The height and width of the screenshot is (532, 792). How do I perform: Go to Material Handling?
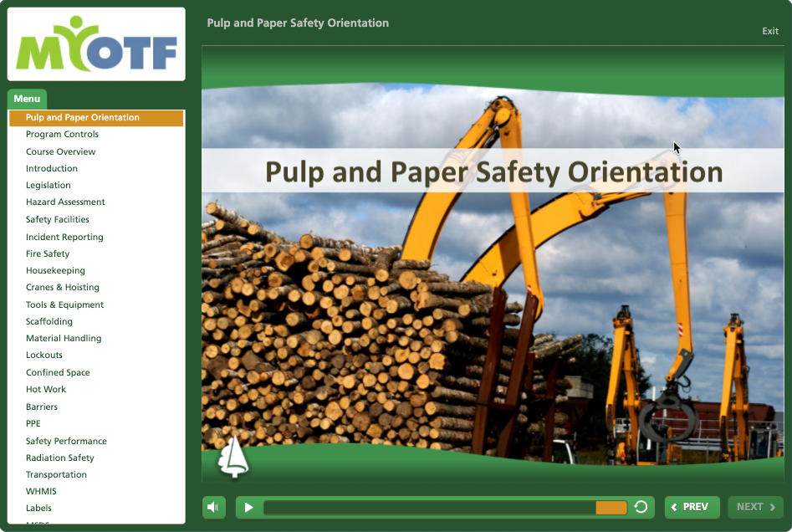[x=64, y=338]
